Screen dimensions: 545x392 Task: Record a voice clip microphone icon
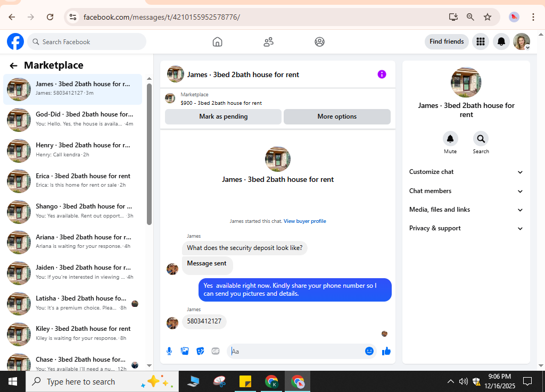(x=169, y=351)
